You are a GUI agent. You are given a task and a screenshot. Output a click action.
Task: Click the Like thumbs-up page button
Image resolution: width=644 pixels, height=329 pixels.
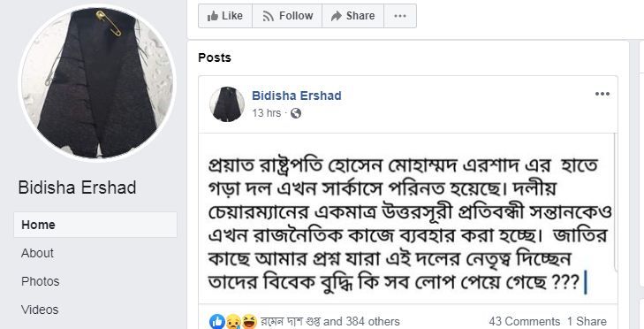click(x=225, y=16)
